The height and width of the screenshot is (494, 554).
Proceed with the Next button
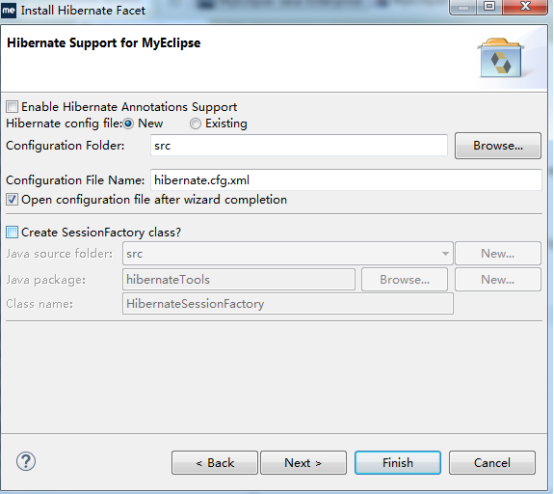(x=303, y=463)
